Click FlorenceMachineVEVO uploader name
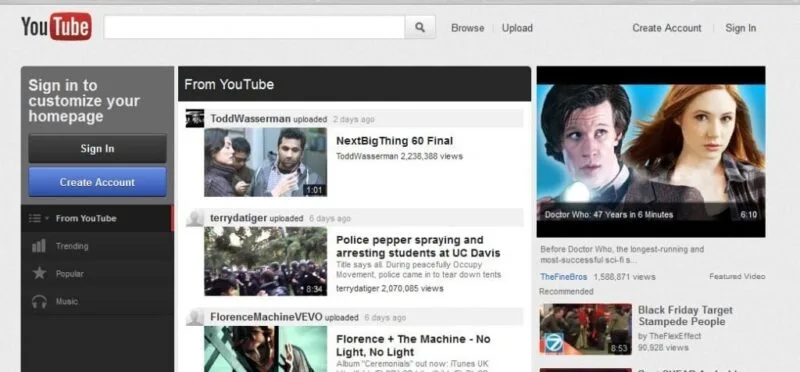The height and width of the screenshot is (372, 800). pos(266,317)
